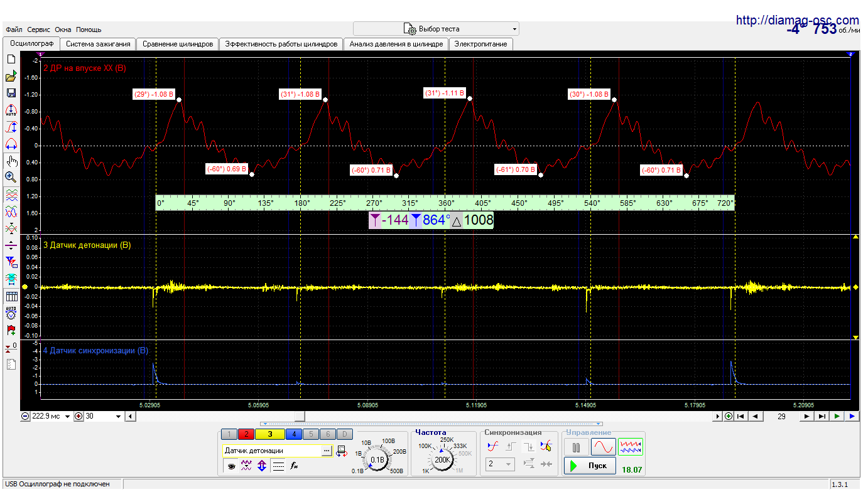Image resolution: width=868 pixels, height=492 pixels.
Task: Open the Помощь menu
Action: (89, 29)
